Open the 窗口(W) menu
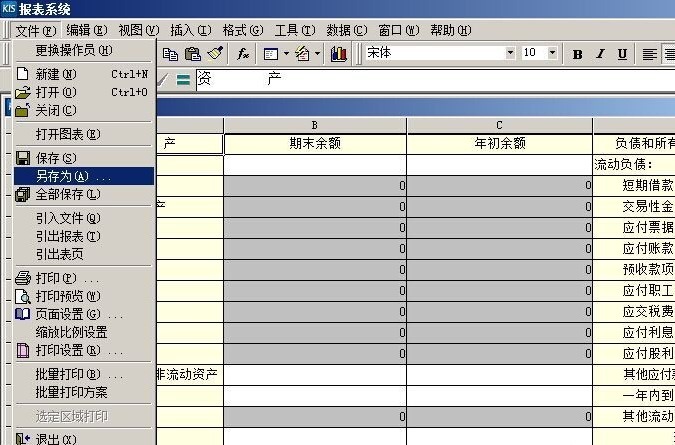 click(x=399, y=30)
